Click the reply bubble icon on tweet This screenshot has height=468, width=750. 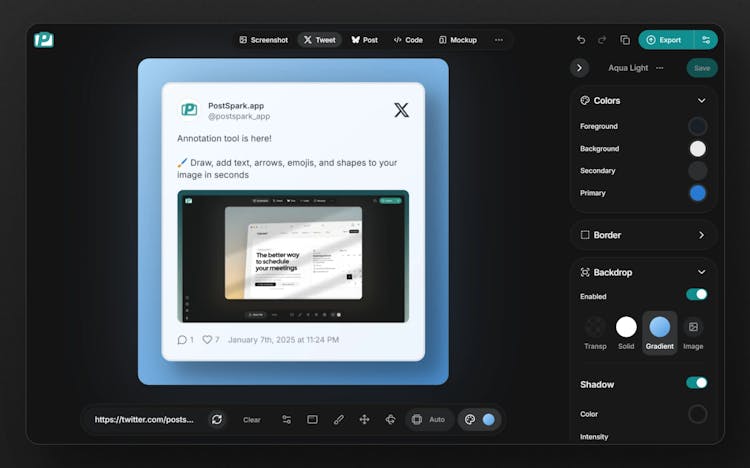click(x=182, y=340)
